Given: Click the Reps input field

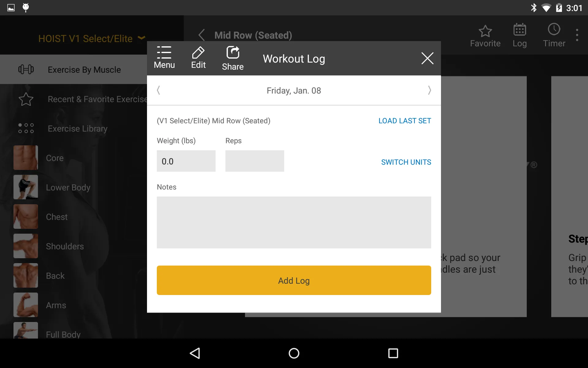Looking at the screenshot, I should coord(255,161).
